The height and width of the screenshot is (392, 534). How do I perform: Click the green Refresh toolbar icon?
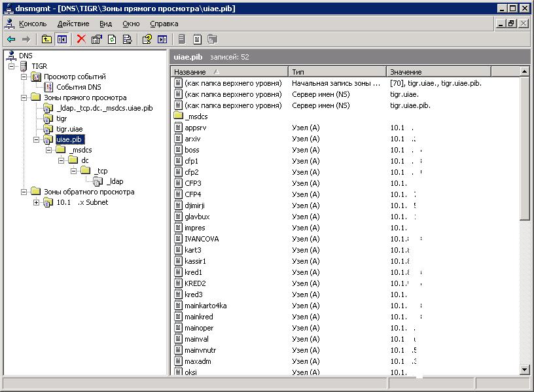pyautogui.click(x=112, y=39)
